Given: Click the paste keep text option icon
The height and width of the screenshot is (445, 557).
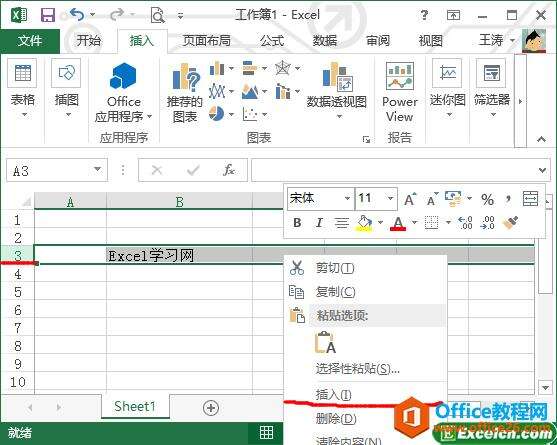Looking at the screenshot, I should (x=325, y=342).
